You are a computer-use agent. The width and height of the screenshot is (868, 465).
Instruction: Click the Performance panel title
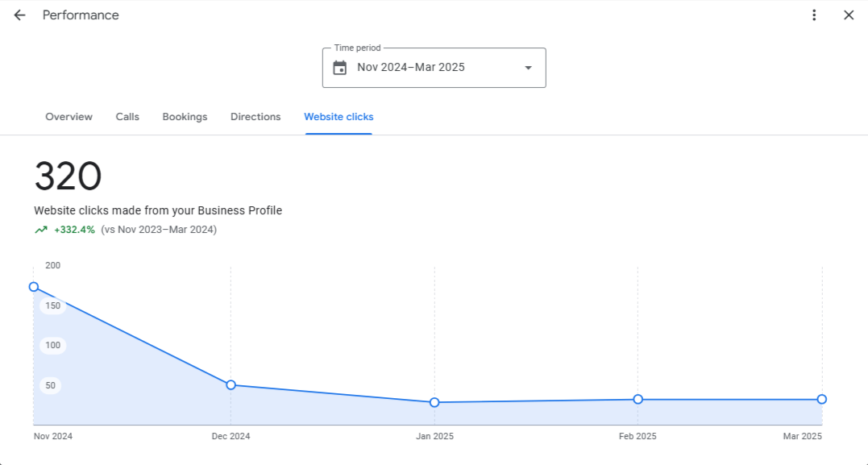coord(81,15)
